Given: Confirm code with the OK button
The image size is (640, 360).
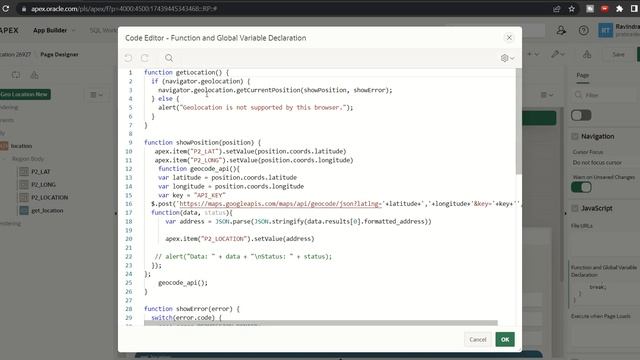Looking at the screenshot, I should 505,339.
